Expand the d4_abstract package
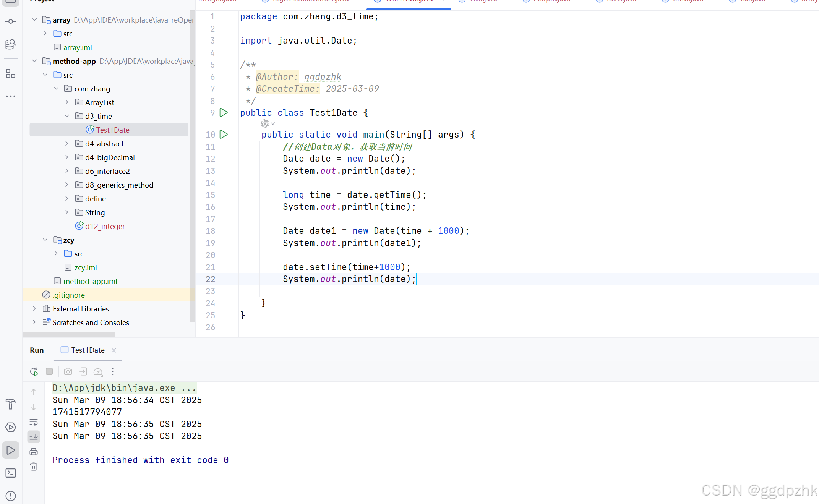This screenshot has width=819, height=504. 67,143
